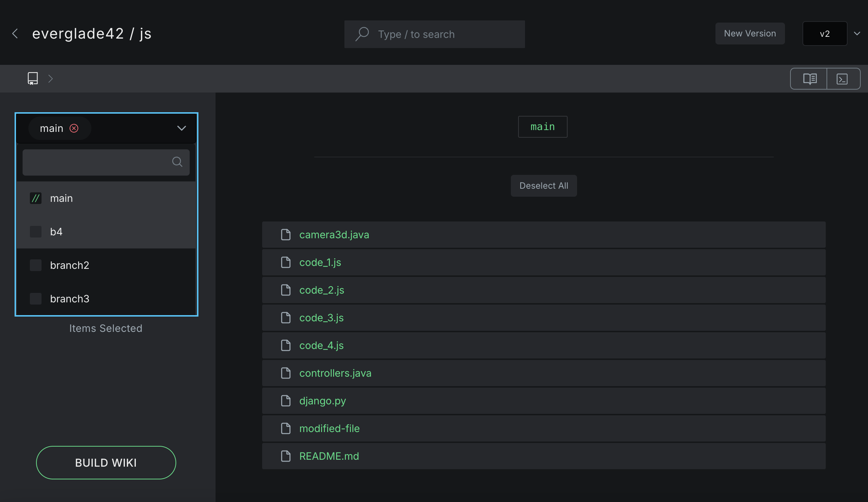Image resolution: width=868 pixels, height=502 pixels.
Task: Toggle the branch3 checkbox selection
Action: pyautogui.click(x=36, y=298)
